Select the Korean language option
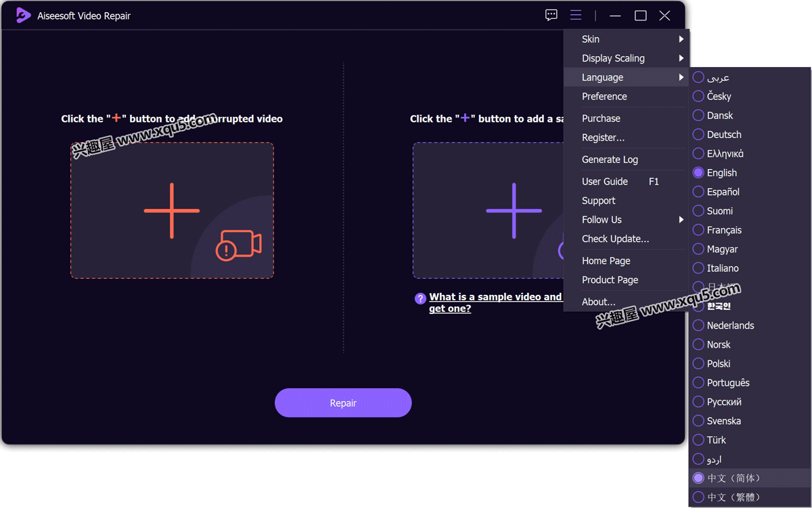This screenshot has height=508, width=812. [750, 306]
